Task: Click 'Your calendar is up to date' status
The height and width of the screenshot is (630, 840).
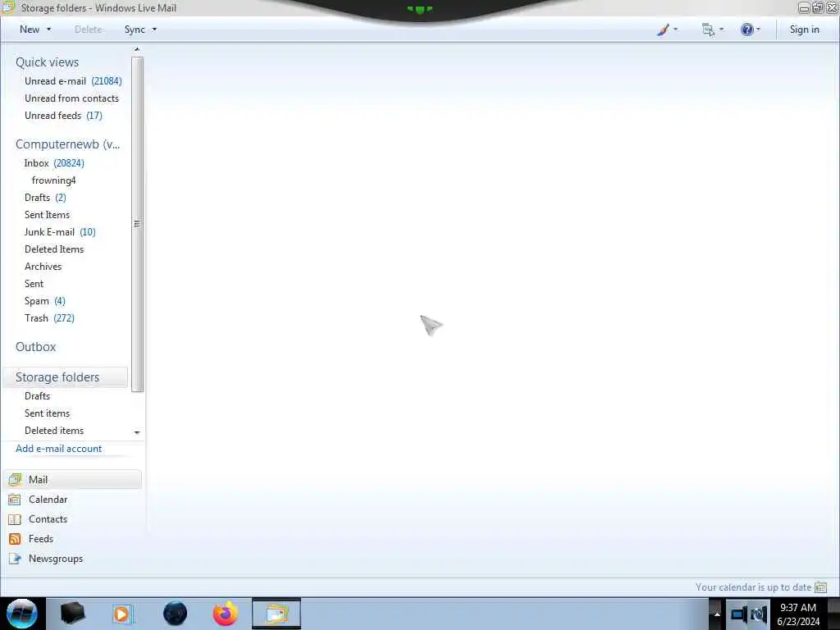Action: pos(753,587)
